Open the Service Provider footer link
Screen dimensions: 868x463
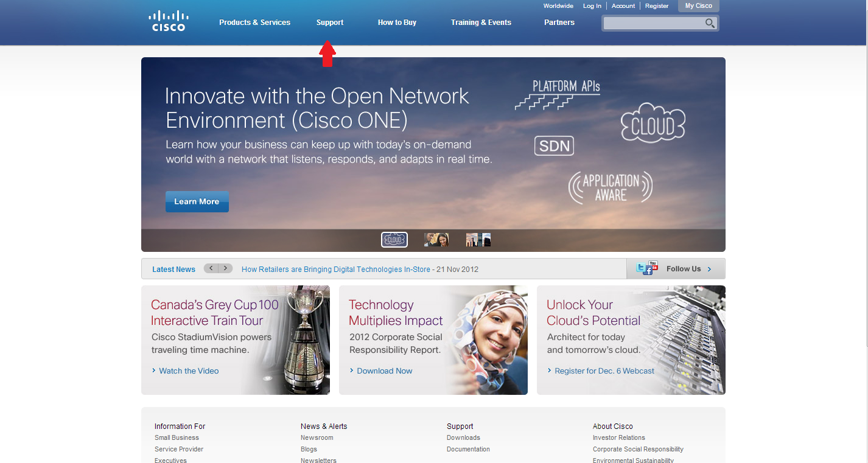tap(179, 449)
